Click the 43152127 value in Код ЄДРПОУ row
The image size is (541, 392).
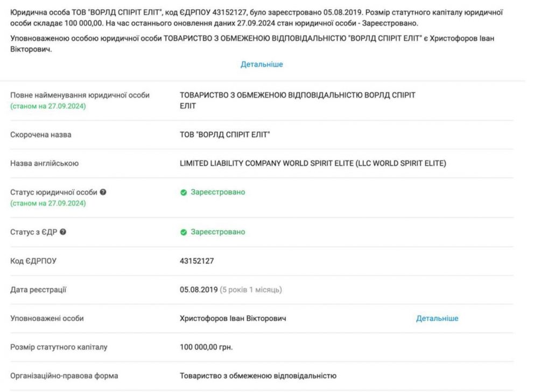coord(196,261)
